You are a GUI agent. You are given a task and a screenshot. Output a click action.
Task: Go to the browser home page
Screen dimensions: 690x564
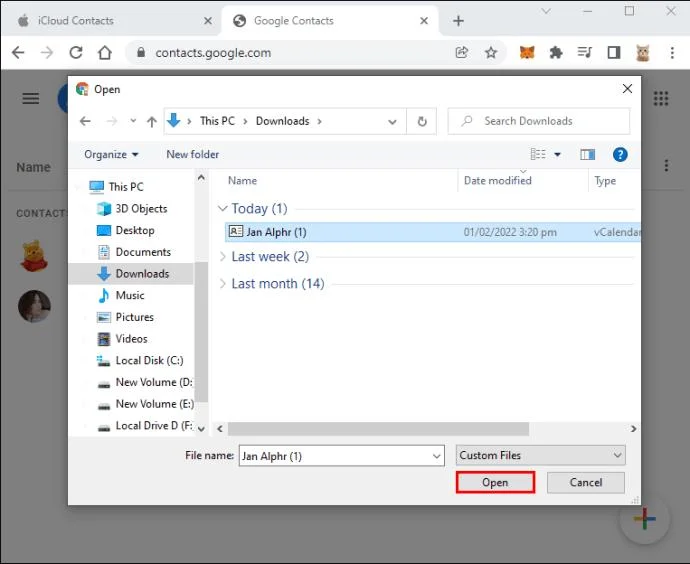[x=105, y=53]
